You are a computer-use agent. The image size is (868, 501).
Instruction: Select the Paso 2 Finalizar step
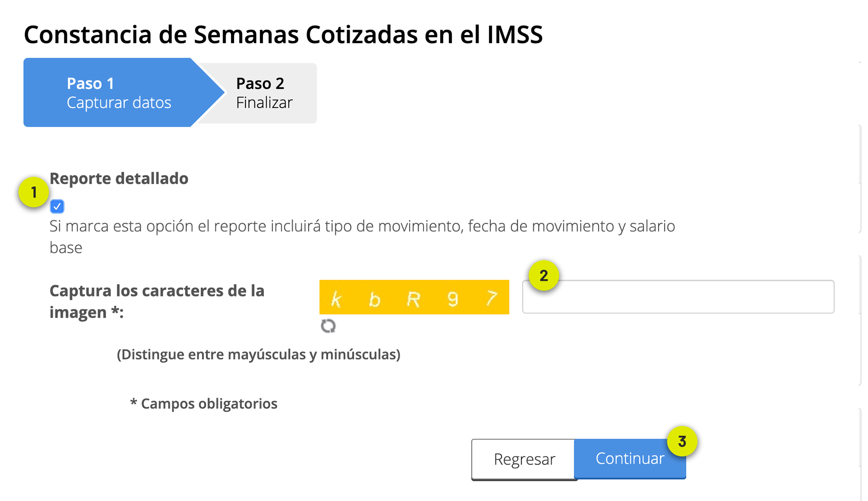click(x=264, y=93)
